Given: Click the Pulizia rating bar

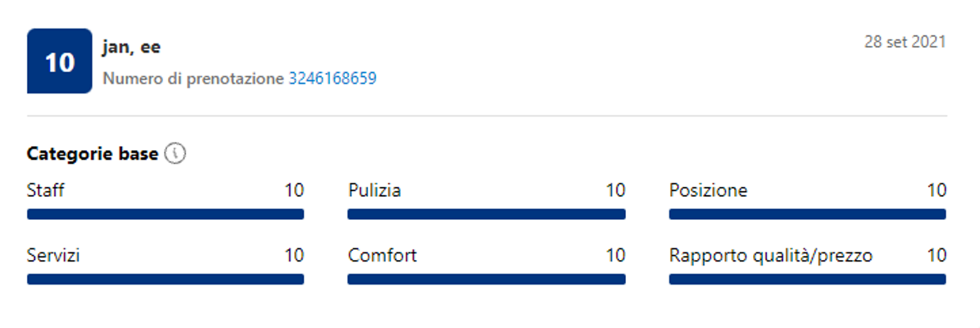Looking at the screenshot, I should click(x=486, y=214).
